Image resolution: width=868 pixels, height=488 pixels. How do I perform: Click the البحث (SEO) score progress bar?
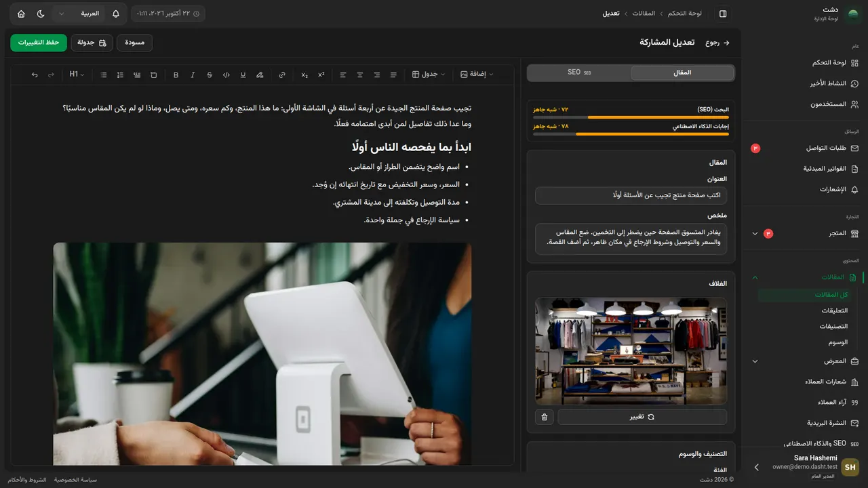click(x=631, y=117)
